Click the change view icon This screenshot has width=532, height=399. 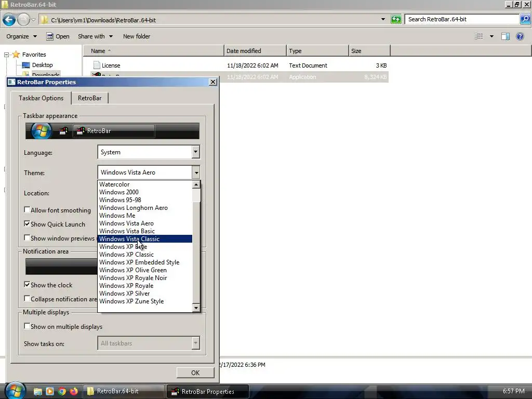coord(478,36)
